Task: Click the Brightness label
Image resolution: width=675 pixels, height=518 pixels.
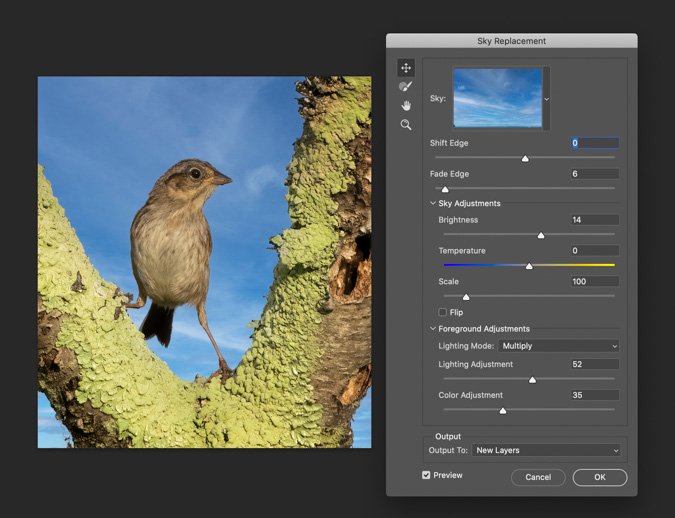Action: pyautogui.click(x=458, y=220)
